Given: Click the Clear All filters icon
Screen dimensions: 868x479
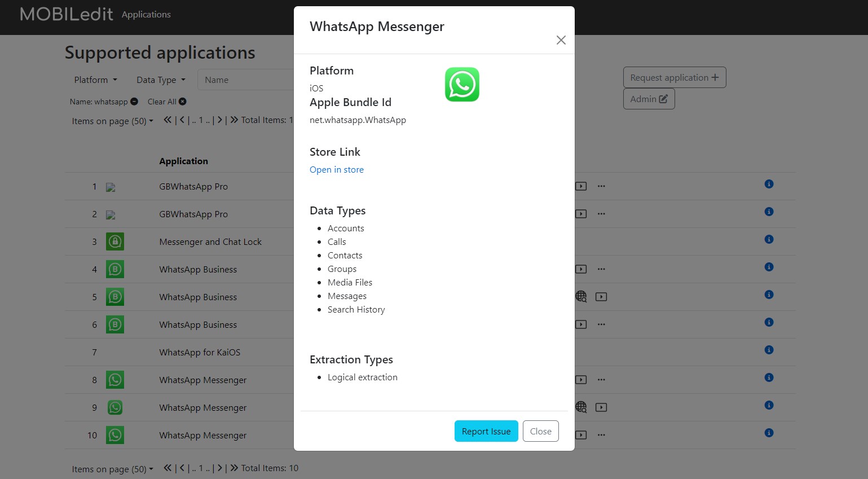Looking at the screenshot, I should point(183,102).
